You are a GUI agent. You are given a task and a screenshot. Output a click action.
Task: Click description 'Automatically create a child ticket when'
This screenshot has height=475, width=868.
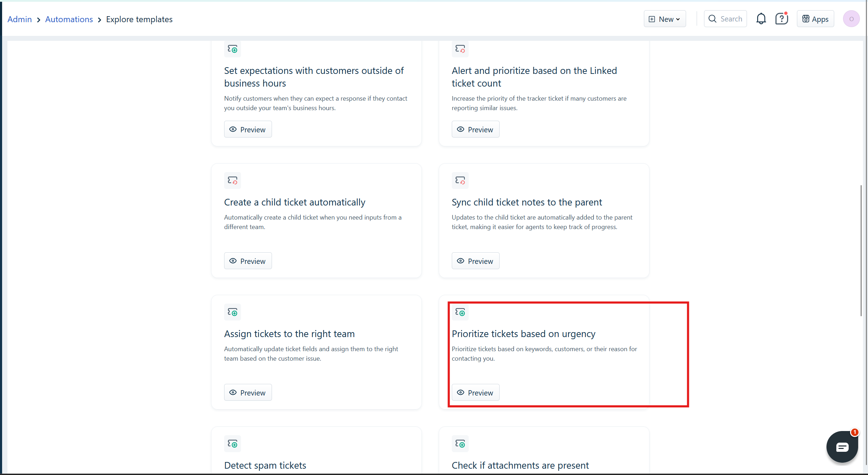tap(313, 222)
